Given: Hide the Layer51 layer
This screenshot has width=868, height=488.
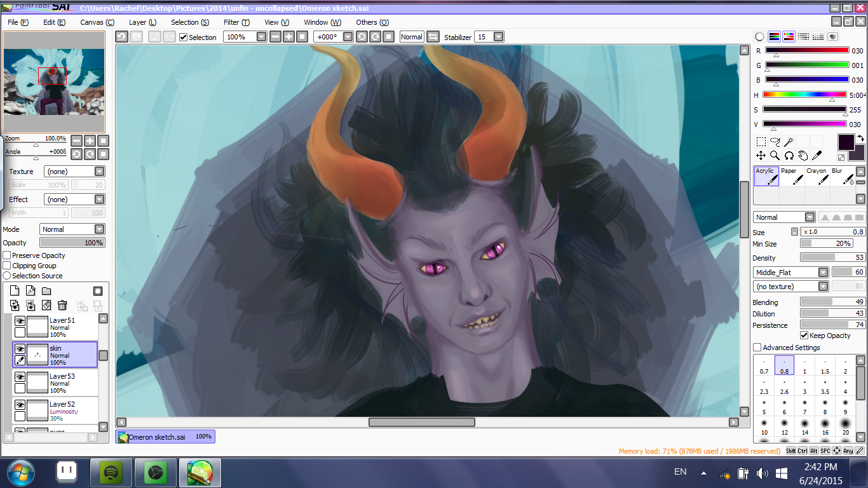Looking at the screenshot, I should pyautogui.click(x=20, y=321).
